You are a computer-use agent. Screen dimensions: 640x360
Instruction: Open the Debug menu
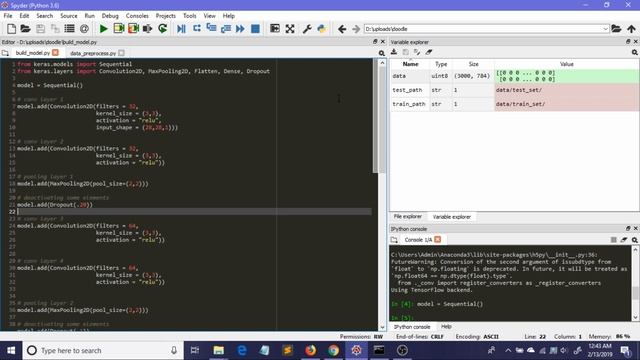coord(110,16)
